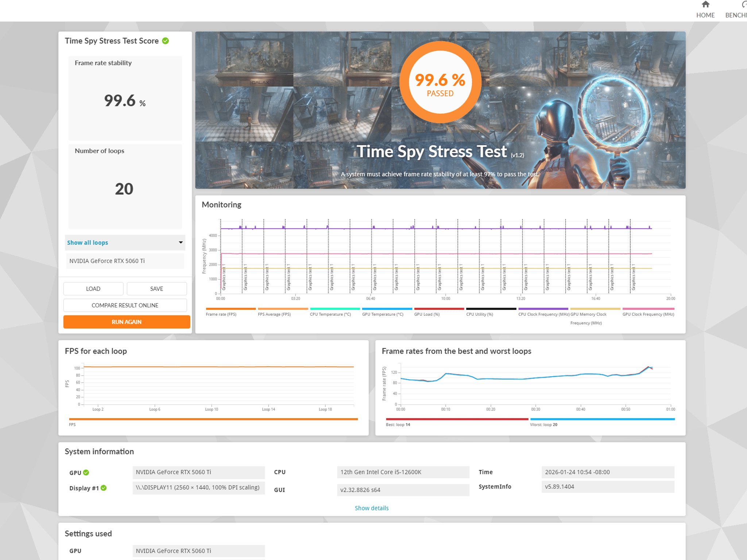Viewport: 747px width, 560px height.
Task: Click the SAVE button
Action: click(x=157, y=289)
